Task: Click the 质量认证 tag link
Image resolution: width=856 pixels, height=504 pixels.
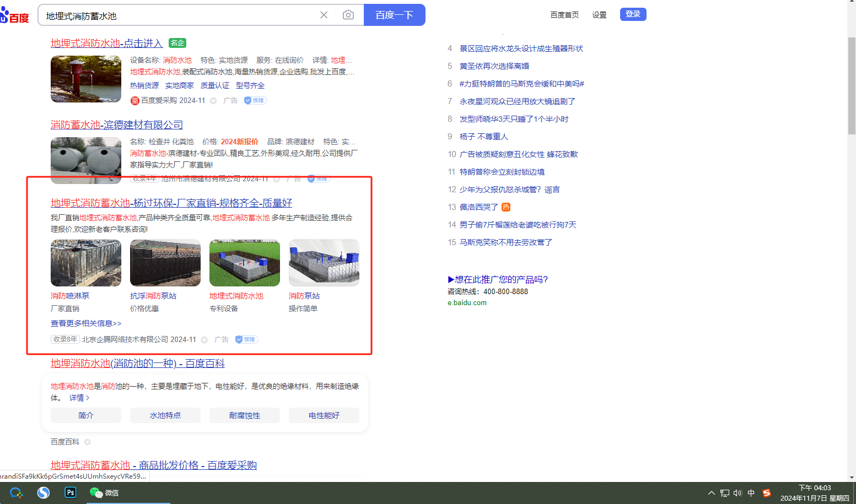Action: point(215,85)
